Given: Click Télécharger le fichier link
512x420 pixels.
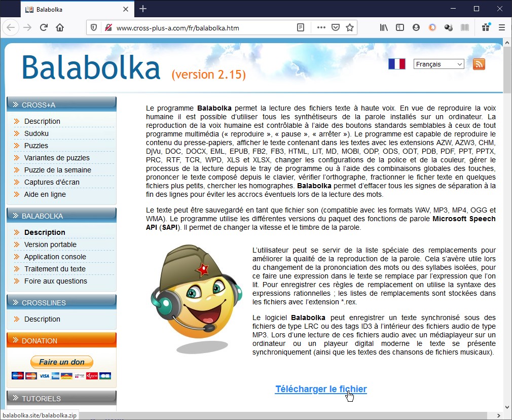Looking at the screenshot, I should coord(321,389).
